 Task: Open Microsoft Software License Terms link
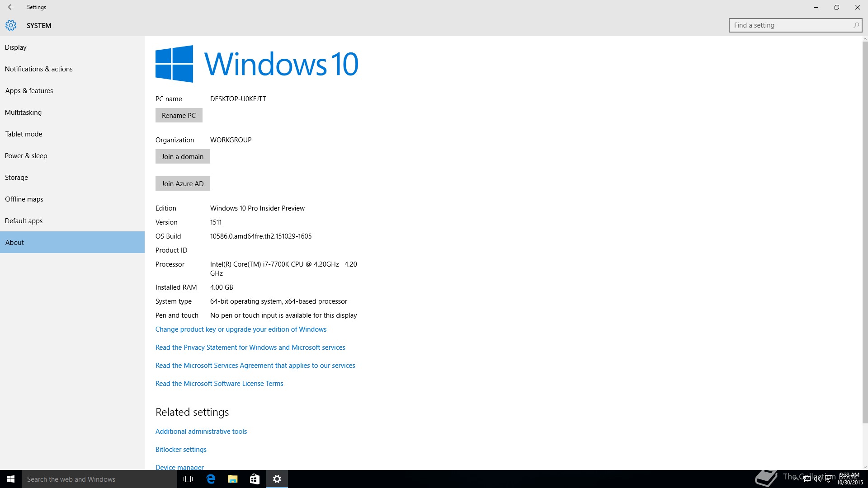(219, 384)
